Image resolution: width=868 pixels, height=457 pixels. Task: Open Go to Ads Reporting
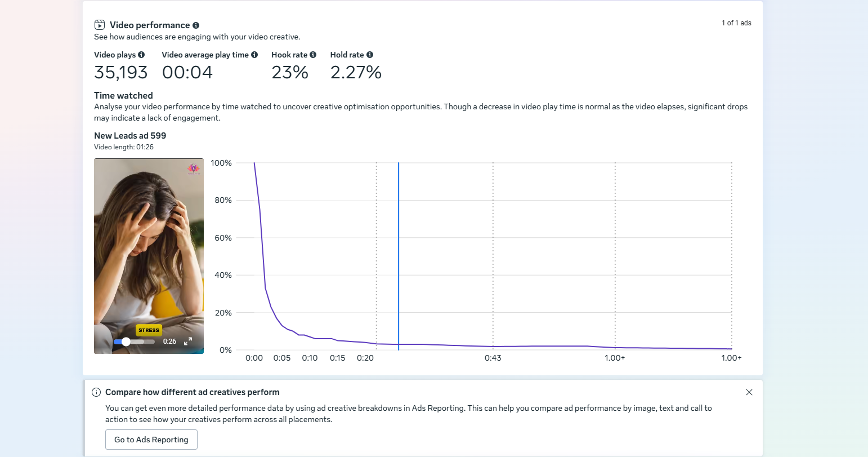pos(151,440)
